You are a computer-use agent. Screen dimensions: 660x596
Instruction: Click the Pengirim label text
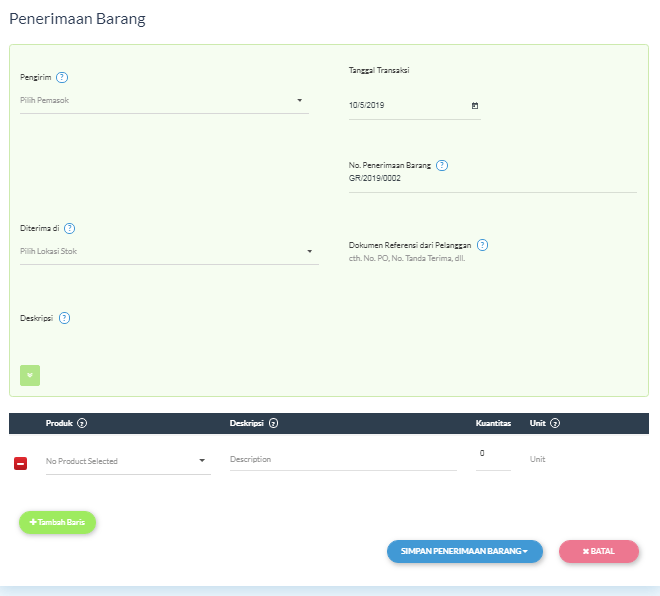pyautogui.click(x=36, y=77)
